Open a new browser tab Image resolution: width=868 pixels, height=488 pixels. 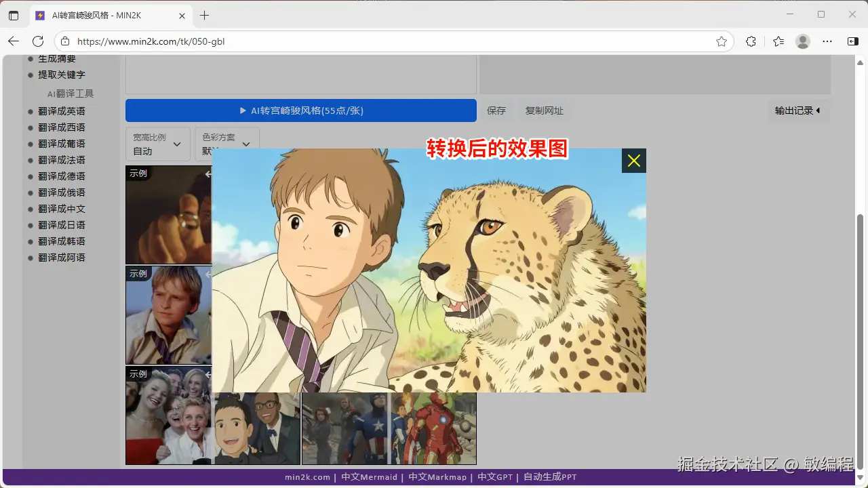(204, 15)
